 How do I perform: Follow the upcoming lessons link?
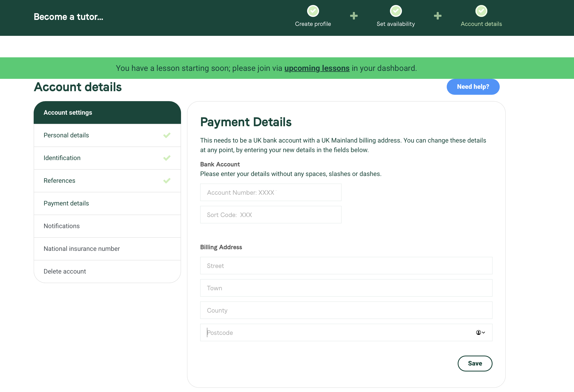tap(317, 68)
